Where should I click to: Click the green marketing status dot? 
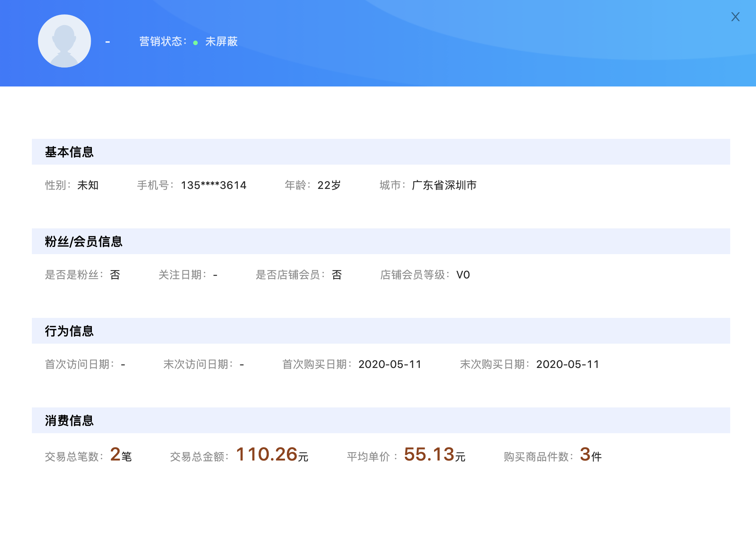click(x=195, y=43)
